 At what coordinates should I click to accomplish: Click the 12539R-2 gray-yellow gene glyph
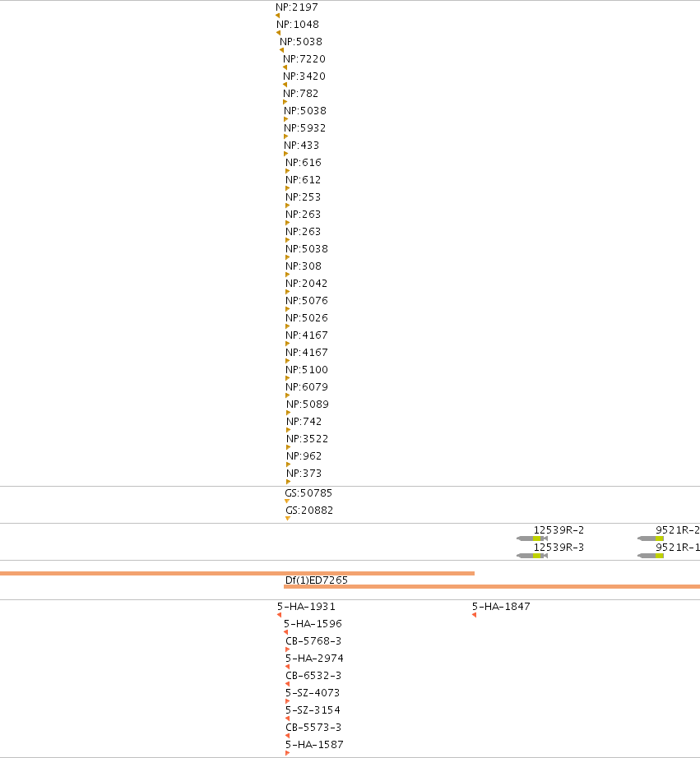[532, 538]
